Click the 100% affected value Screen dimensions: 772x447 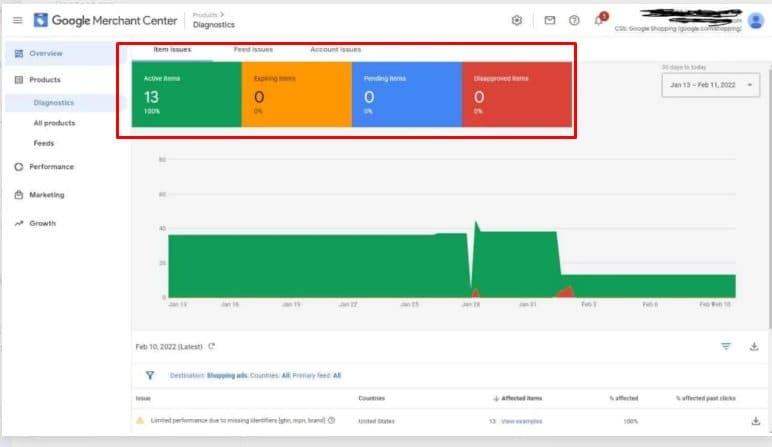pos(631,421)
